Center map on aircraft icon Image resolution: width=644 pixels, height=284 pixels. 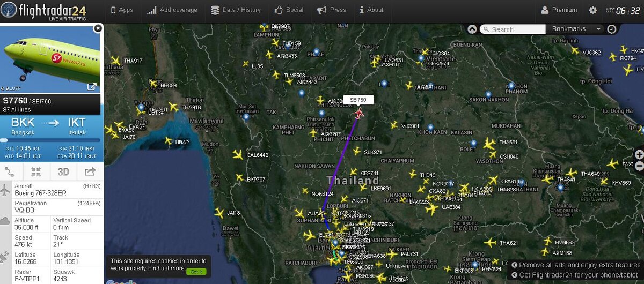coord(36,171)
